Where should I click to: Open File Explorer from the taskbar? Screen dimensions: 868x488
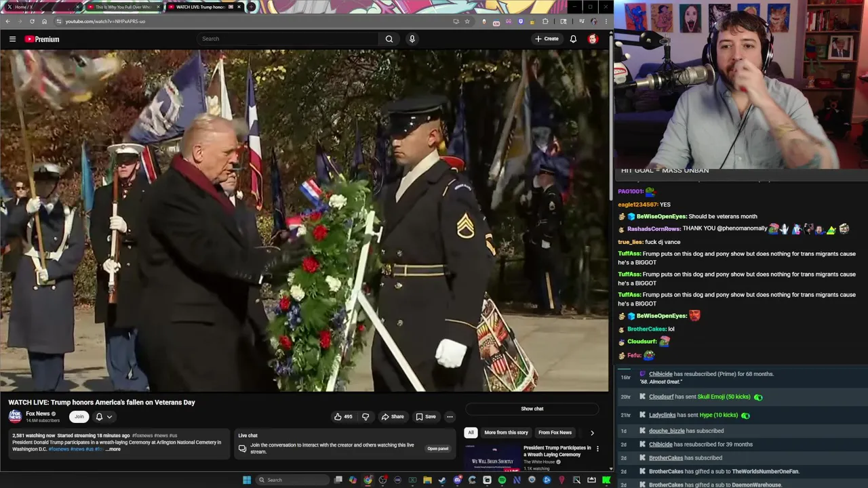(x=427, y=480)
